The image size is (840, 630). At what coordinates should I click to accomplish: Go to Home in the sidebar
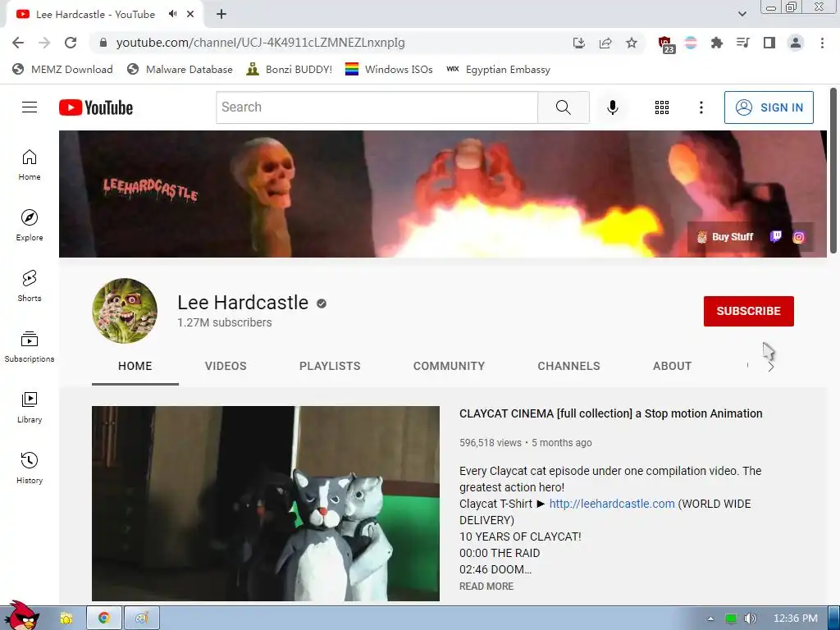point(30,165)
